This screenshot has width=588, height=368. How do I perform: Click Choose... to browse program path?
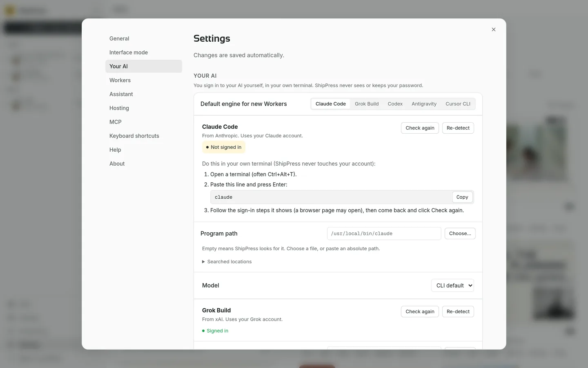click(x=460, y=233)
